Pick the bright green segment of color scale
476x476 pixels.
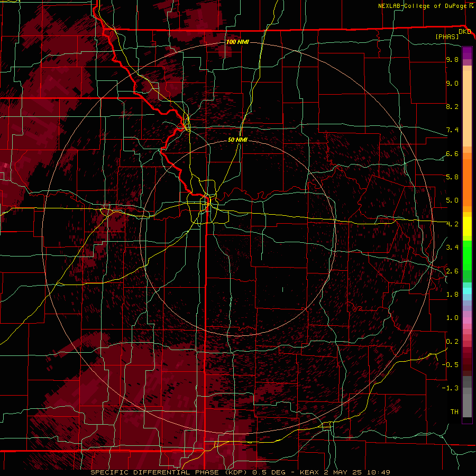467,255
